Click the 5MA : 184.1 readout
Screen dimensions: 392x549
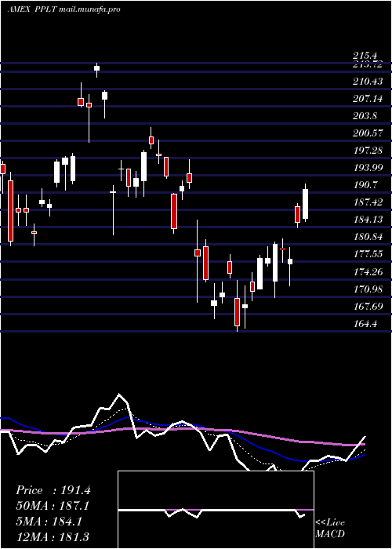(x=49, y=522)
